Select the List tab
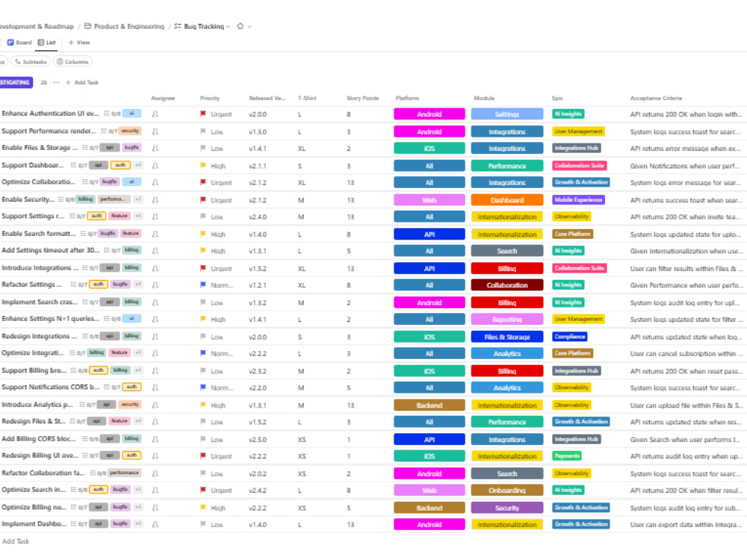The image size is (747, 560). coord(46,43)
